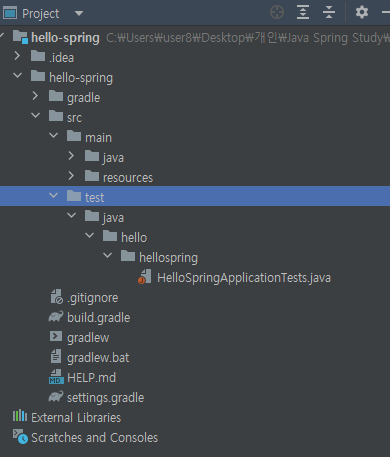The height and width of the screenshot is (457, 390).
Task: Collapse the hellospring package chevron
Action: click(x=107, y=256)
